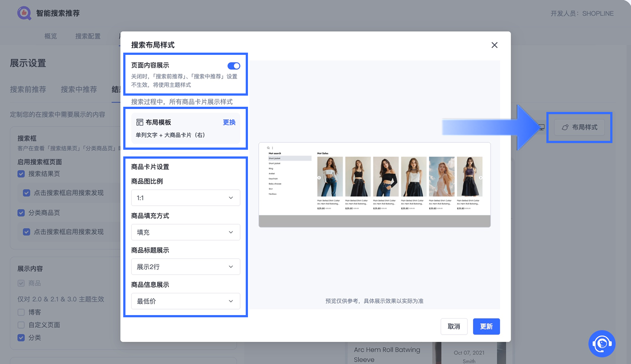
Task: Uncheck the 搜索结果页 checkbox
Action: click(x=21, y=174)
